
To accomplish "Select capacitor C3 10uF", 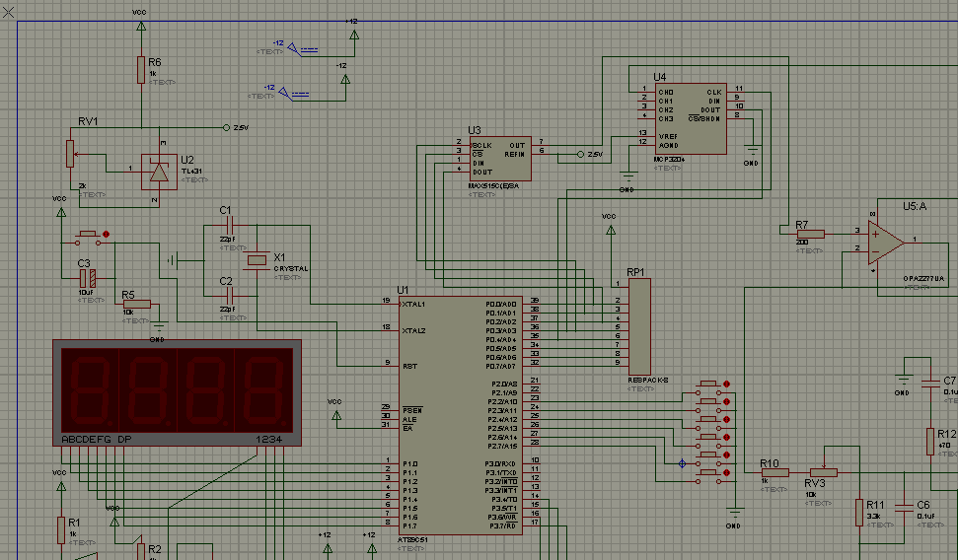I will pyautogui.click(x=88, y=279).
